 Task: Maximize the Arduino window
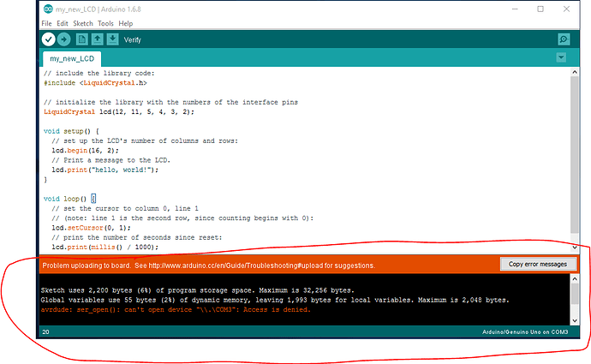pyautogui.click(x=540, y=9)
